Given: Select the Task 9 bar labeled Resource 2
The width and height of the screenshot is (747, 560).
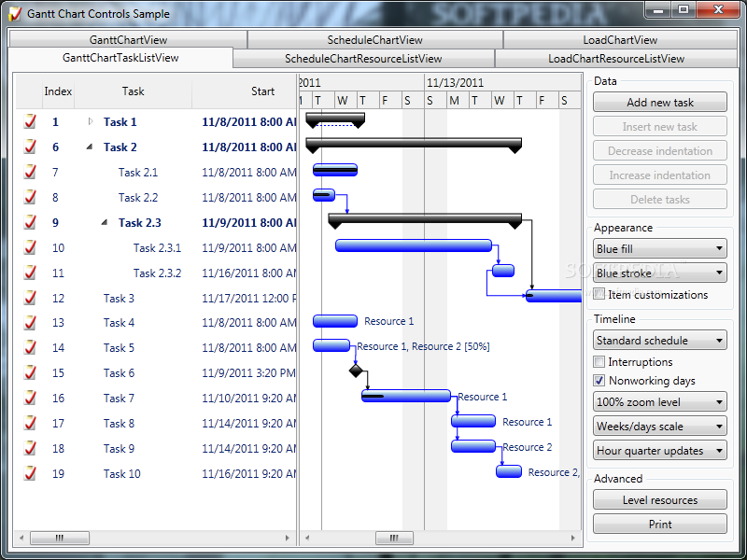Looking at the screenshot, I should coord(473,446).
